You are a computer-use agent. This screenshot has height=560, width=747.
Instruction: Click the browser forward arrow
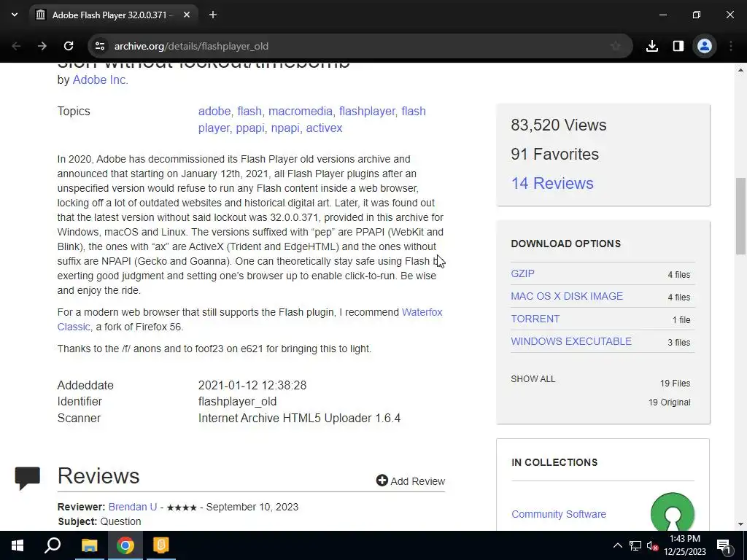point(42,46)
